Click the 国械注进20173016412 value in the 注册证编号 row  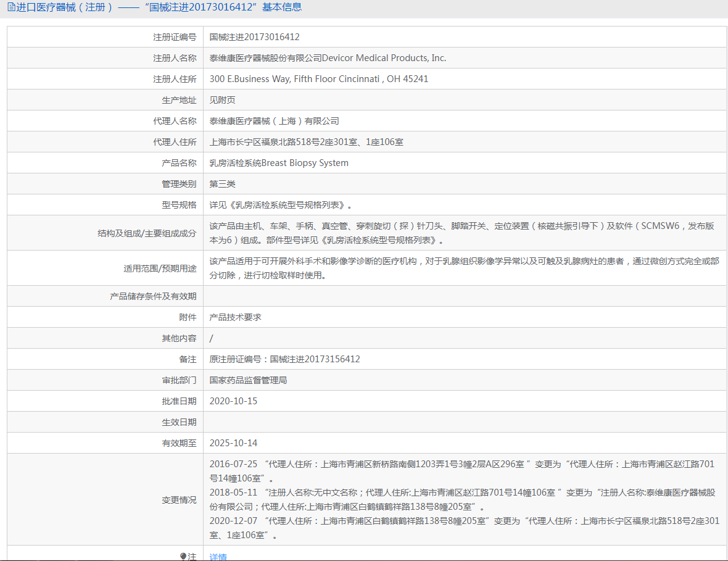click(254, 37)
